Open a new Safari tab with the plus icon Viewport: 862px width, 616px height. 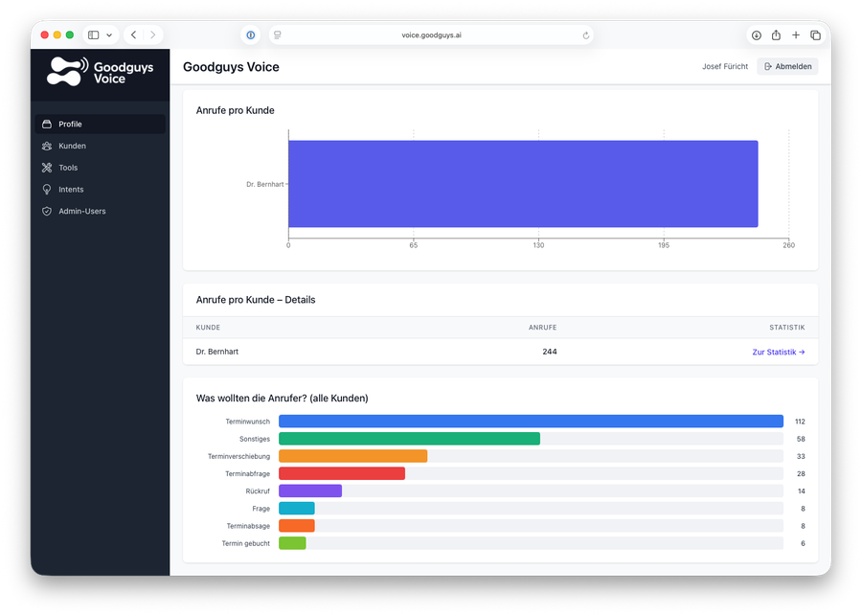point(796,34)
